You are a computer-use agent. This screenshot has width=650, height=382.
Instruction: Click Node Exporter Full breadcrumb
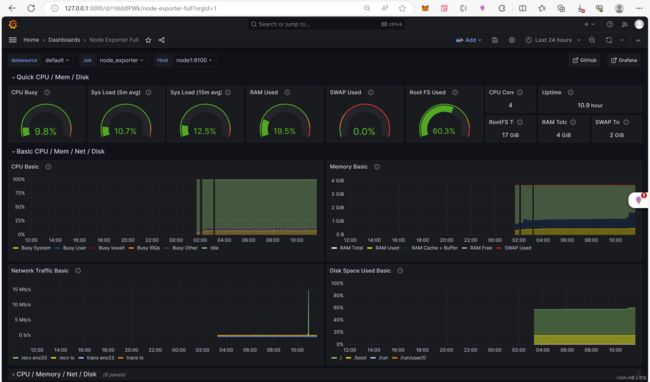click(114, 40)
